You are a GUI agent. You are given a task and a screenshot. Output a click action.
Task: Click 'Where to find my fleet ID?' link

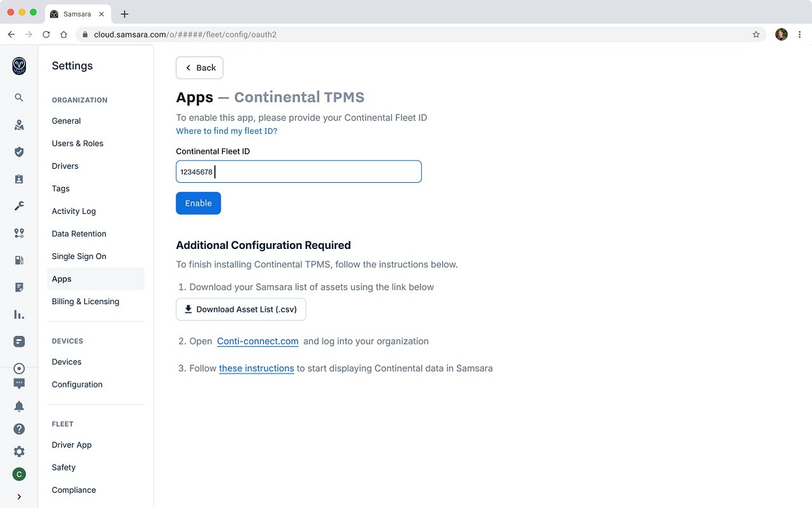point(226,131)
